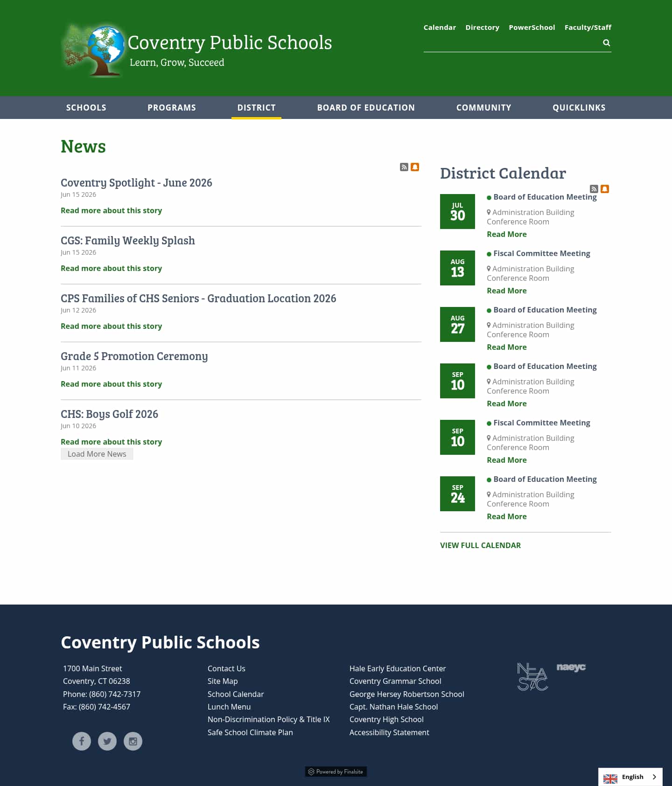This screenshot has height=786, width=672.
Task: Click the naeyc logo
Action: pyautogui.click(x=571, y=668)
